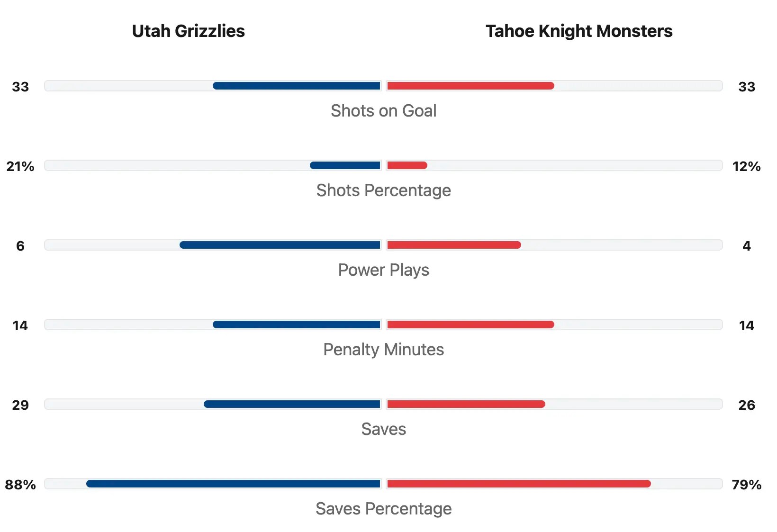The height and width of the screenshot is (532, 777).
Task: Click Utah's 88% saves percentage value
Action: 20,485
